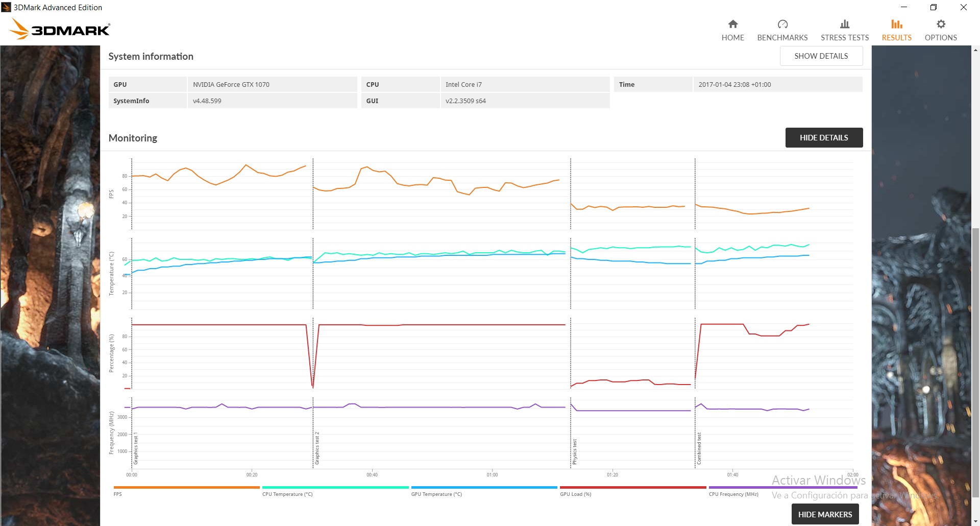The image size is (980, 526).
Task: Open the BENCHMARKS gauge icon
Action: 782,24
